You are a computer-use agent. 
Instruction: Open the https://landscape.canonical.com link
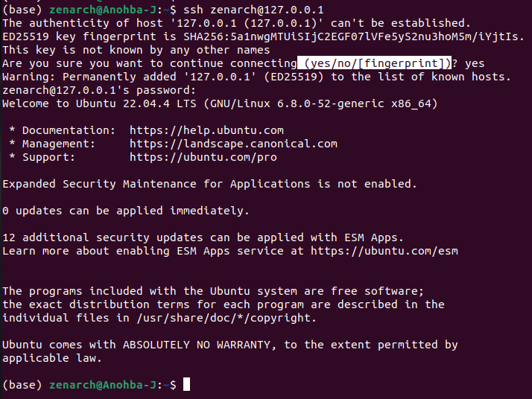[233, 144]
